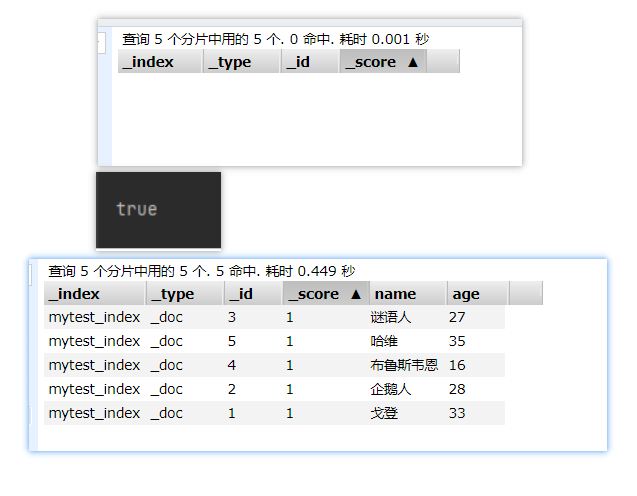Click _id cell 5 in 哈维 row
Screen dimensions: 637x496
pos(232,341)
